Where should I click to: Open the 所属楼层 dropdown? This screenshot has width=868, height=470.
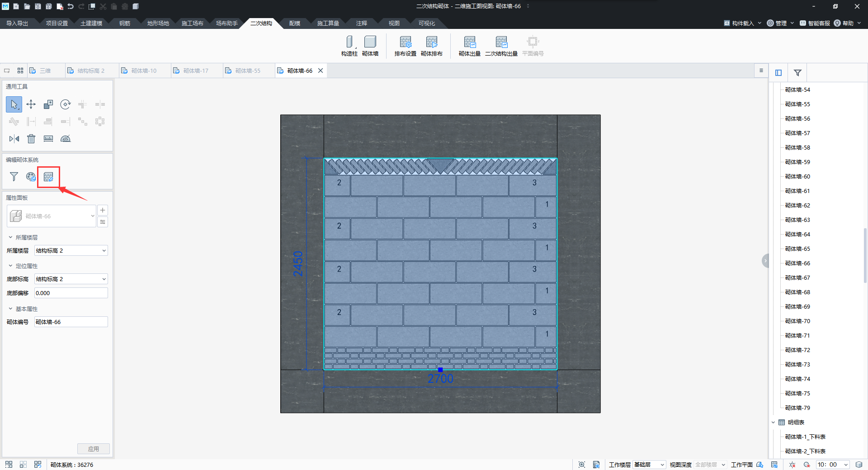pyautogui.click(x=71, y=251)
